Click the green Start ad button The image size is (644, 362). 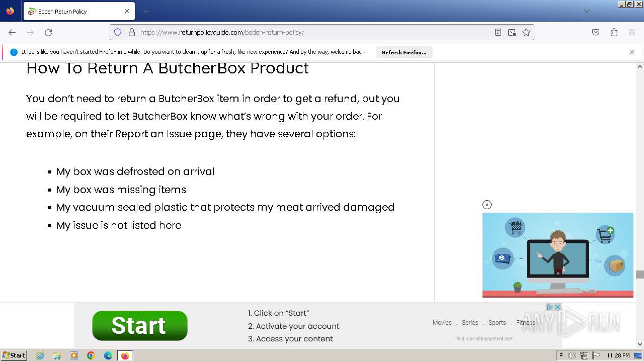point(140,325)
